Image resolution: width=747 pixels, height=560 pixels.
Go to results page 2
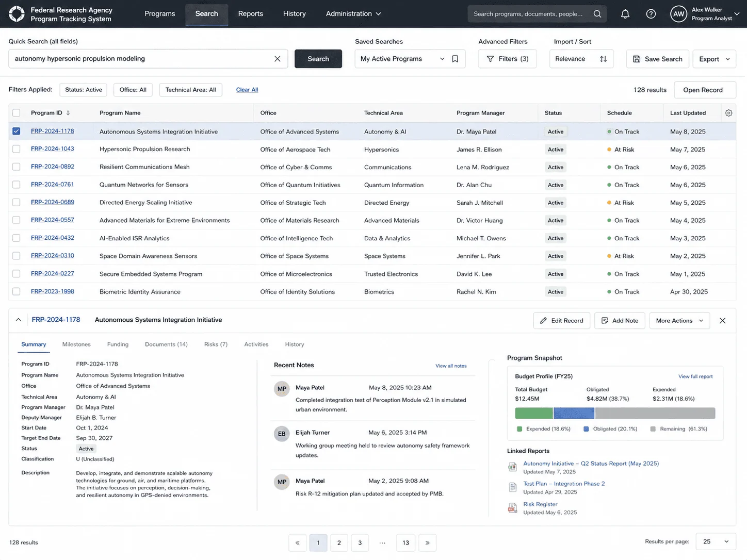tap(339, 542)
